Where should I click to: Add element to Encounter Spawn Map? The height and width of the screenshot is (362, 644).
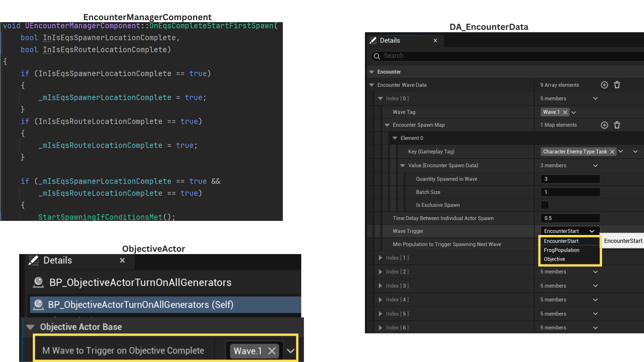tap(604, 125)
